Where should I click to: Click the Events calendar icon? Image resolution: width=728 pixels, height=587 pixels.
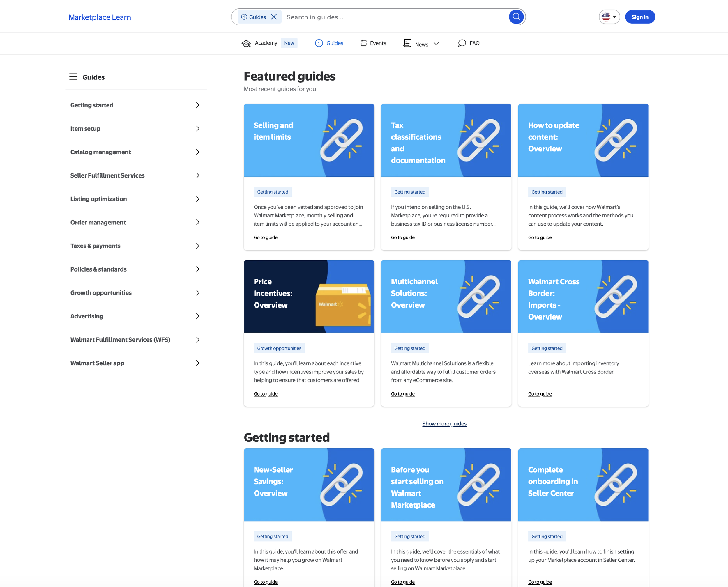pos(363,43)
